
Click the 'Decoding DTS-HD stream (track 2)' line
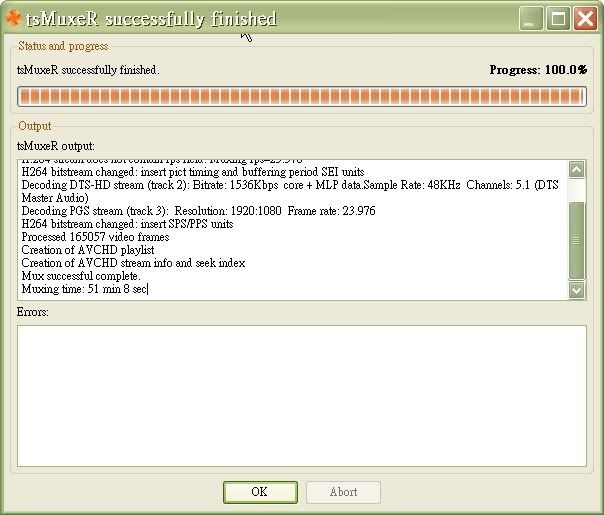tap(290, 185)
